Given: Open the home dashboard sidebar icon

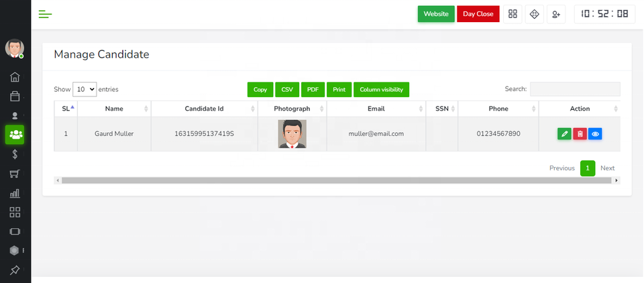Looking at the screenshot, I should tap(15, 77).
